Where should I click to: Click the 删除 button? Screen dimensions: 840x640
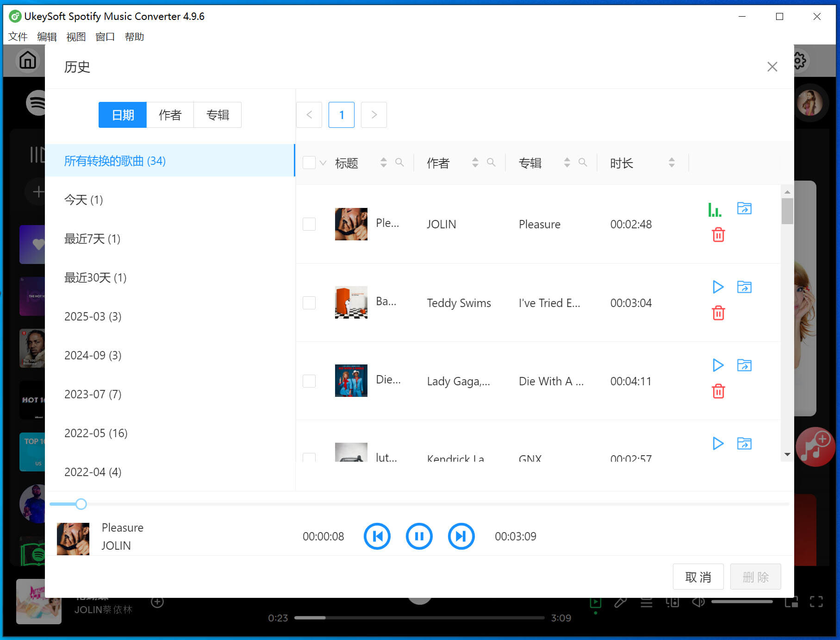click(755, 577)
